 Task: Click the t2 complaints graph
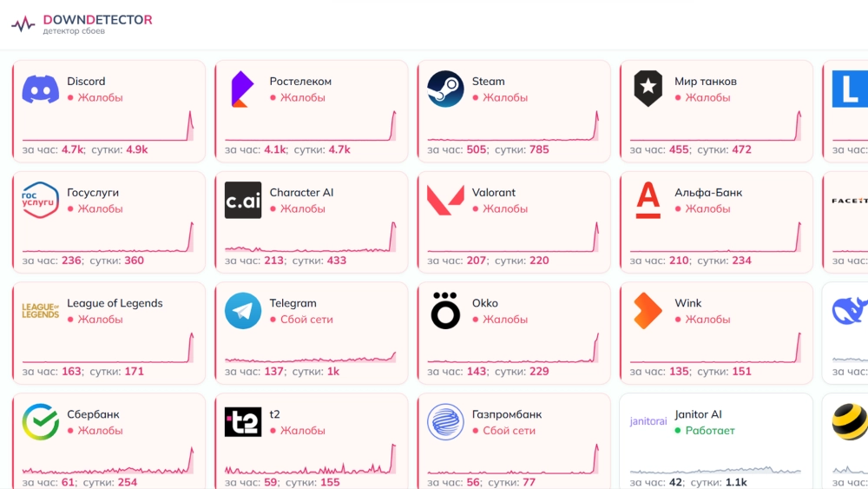[x=310, y=459]
